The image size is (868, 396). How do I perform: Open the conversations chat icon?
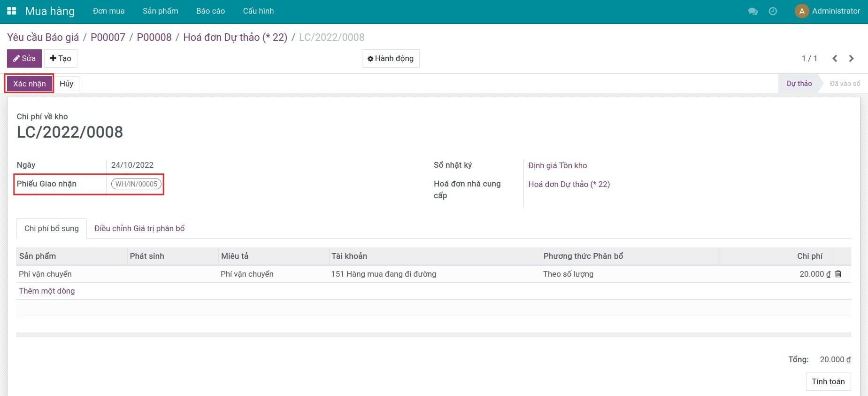point(753,11)
